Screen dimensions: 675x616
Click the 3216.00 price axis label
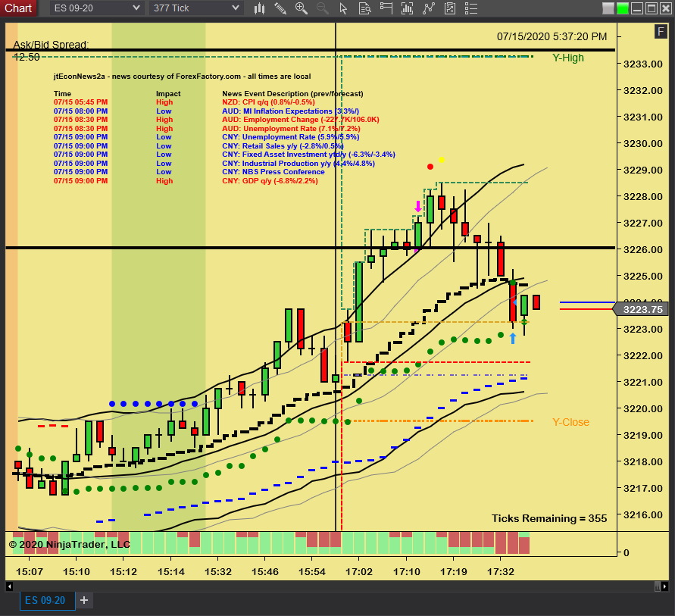(x=643, y=514)
